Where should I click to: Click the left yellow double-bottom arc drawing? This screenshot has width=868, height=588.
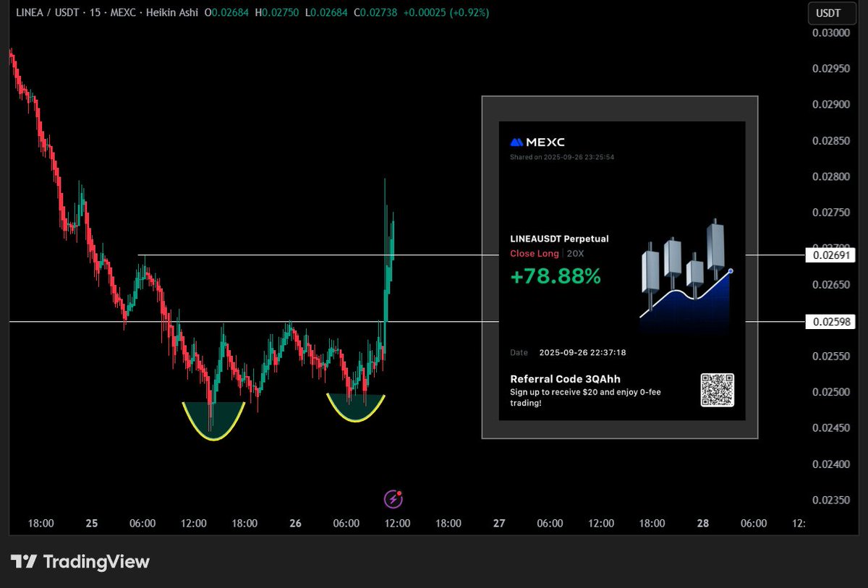coord(213,421)
